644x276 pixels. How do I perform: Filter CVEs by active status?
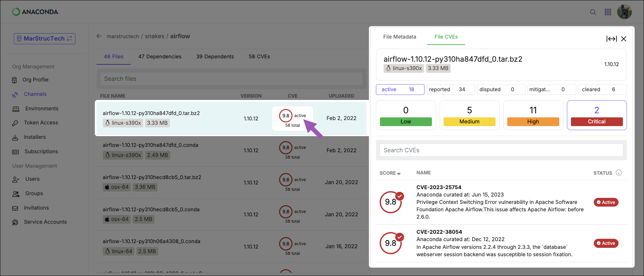point(400,90)
